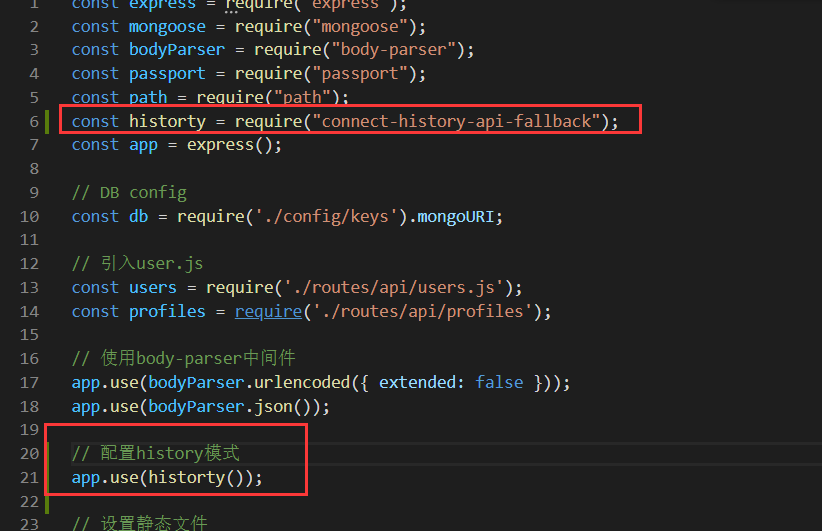
Task: Click the "passport" string literal
Action: point(360,73)
